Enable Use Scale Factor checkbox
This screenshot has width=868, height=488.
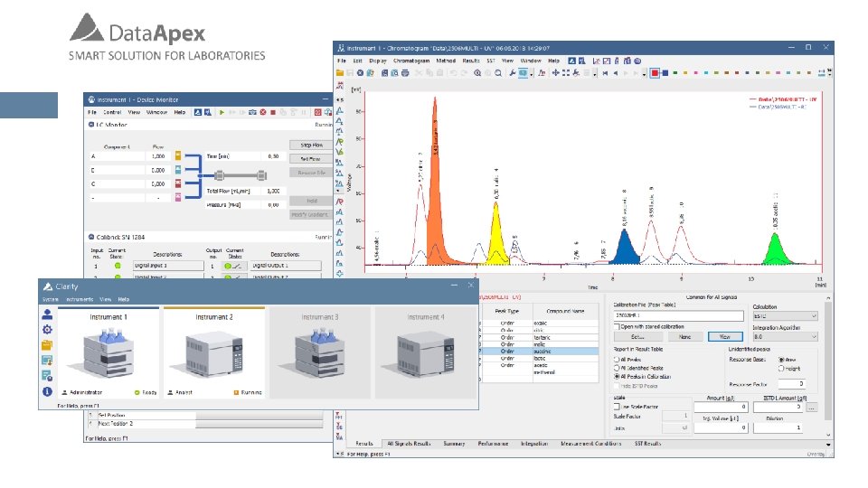point(617,407)
